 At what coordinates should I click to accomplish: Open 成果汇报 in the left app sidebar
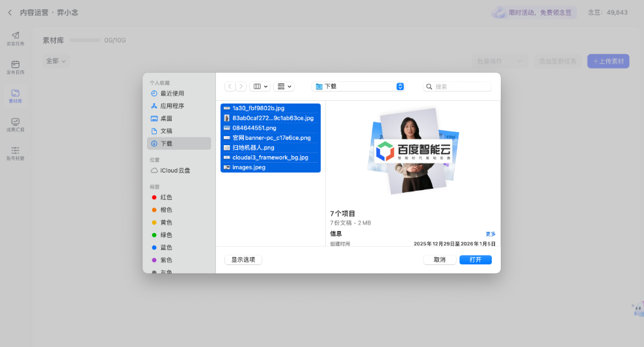(16, 125)
